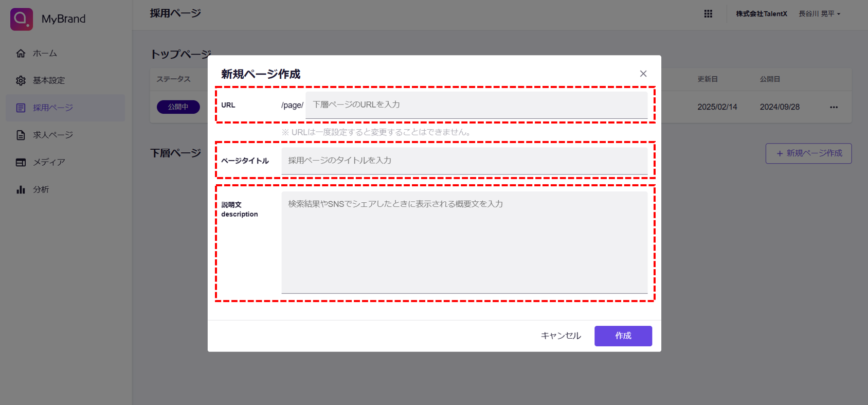868x405 pixels.
Task: Click the Home house icon in sidebar
Action: tap(21, 54)
